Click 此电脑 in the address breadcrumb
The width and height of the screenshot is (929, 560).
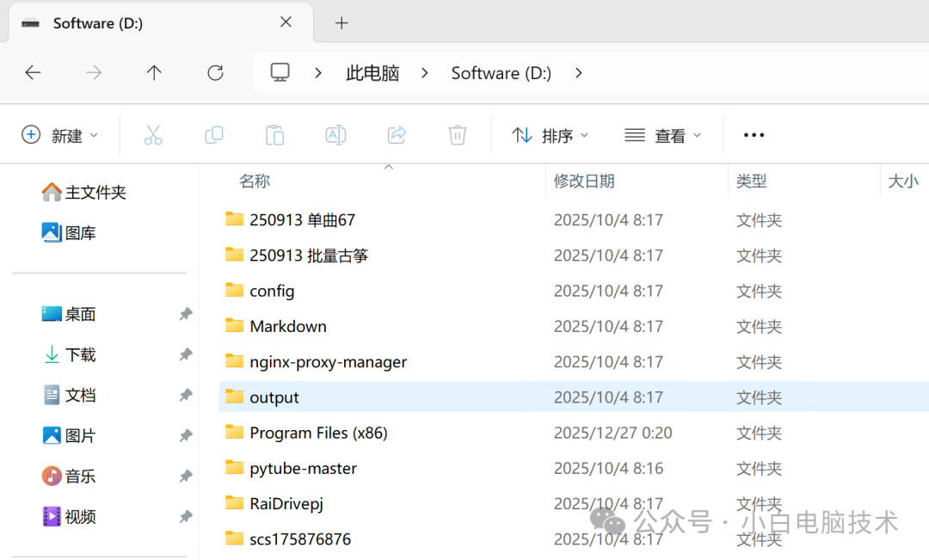tap(372, 73)
